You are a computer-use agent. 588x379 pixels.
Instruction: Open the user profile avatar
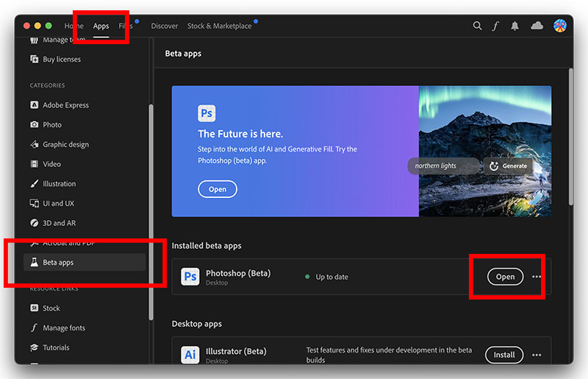(x=560, y=26)
